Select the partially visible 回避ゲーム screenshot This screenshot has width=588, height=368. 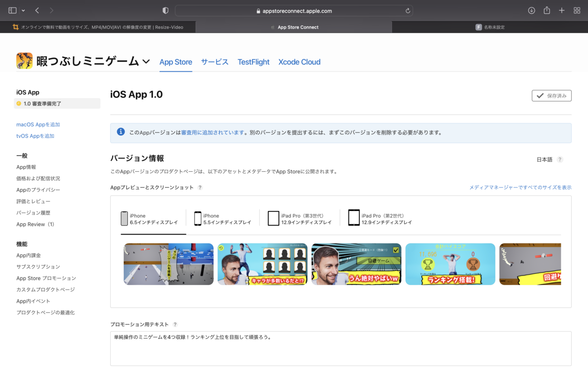click(x=530, y=264)
